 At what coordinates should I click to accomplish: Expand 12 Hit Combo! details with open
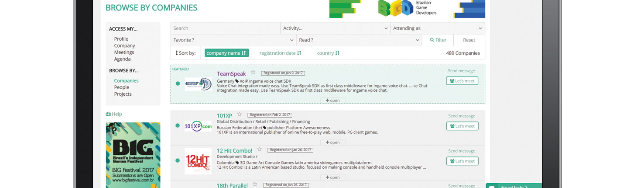pyautogui.click(x=332, y=178)
